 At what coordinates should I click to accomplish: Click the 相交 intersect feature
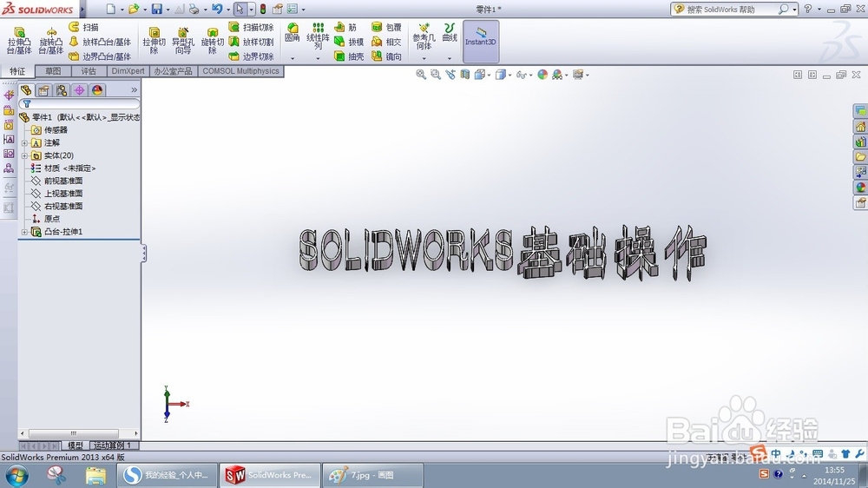(386, 42)
